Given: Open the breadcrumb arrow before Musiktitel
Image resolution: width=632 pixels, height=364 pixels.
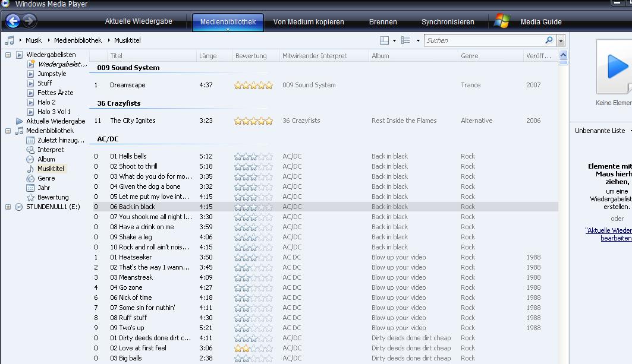Looking at the screenshot, I should point(109,40).
